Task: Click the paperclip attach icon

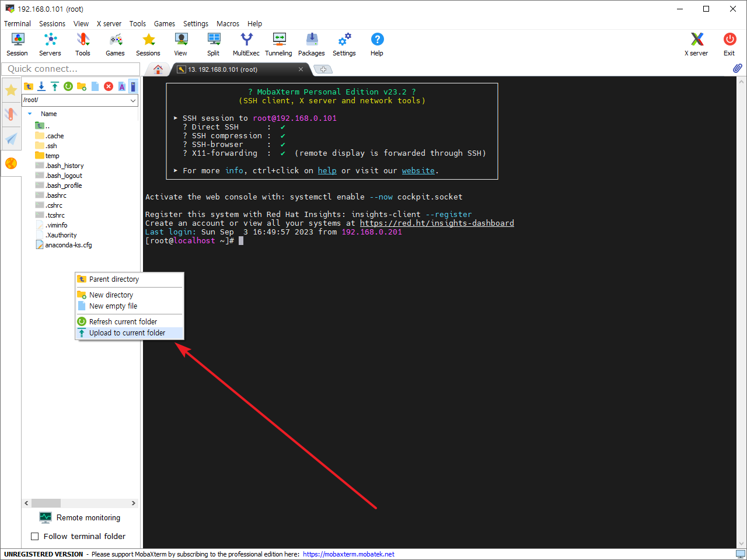Action: [x=738, y=68]
